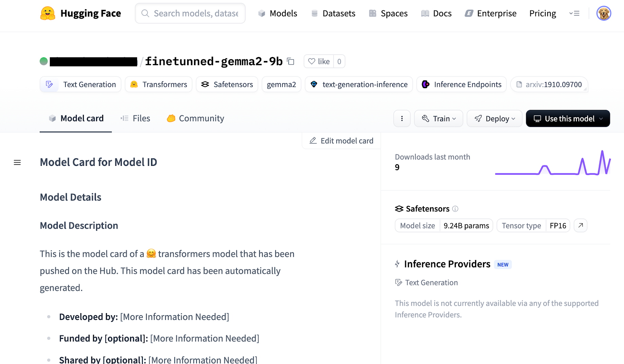Click the Datasets icon in navbar

click(315, 13)
